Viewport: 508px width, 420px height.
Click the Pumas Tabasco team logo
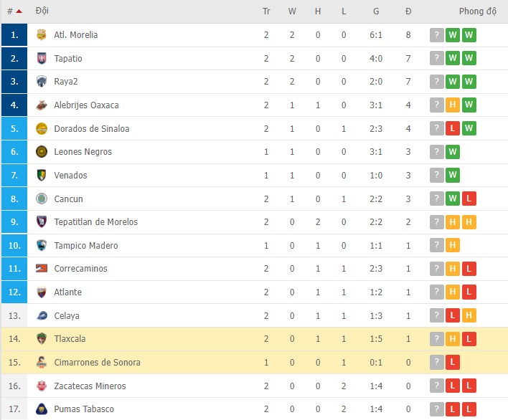(41, 409)
